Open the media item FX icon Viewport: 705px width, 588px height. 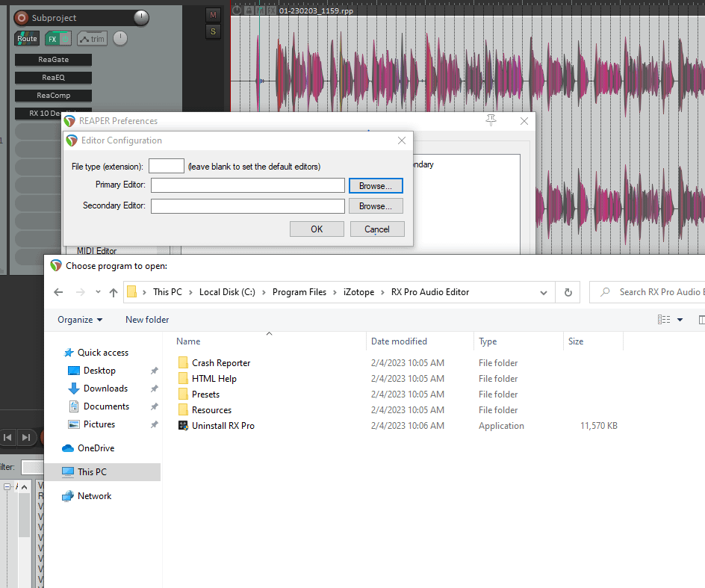pyautogui.click(x=271, y=10)
